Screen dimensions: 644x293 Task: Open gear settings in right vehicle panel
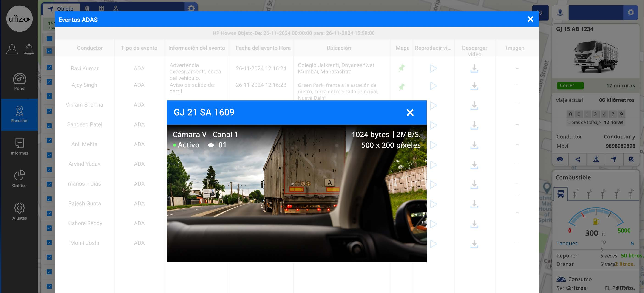(x=631, y=12)
